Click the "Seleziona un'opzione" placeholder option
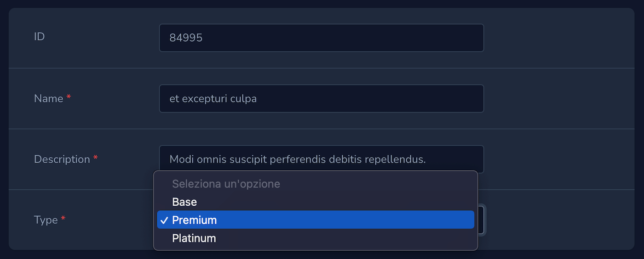The image size is (644, 259). click(x=226, y=184)
